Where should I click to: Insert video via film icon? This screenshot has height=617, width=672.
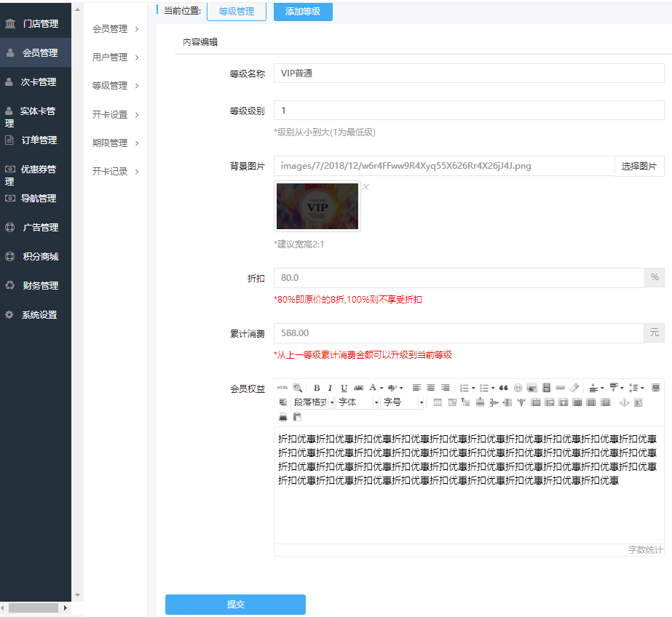tap(547, 388)
